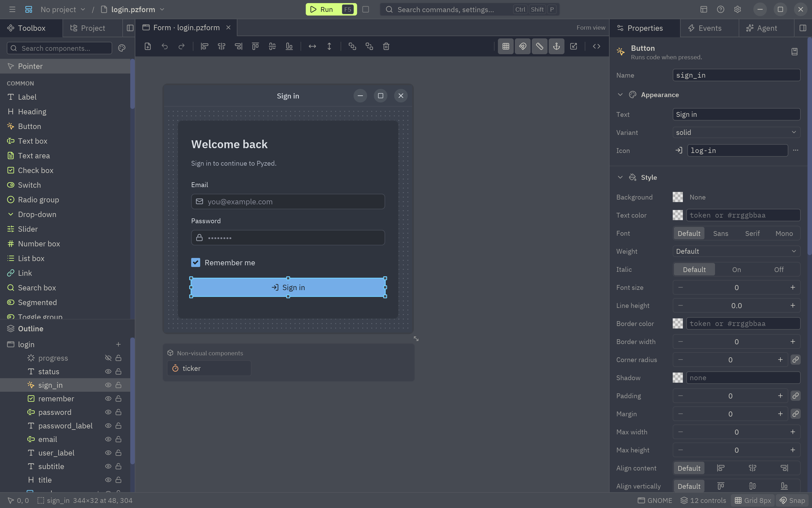Screen dimensions: 812x508
Task: Choose the Mono font option
Action: click(784, 233)
